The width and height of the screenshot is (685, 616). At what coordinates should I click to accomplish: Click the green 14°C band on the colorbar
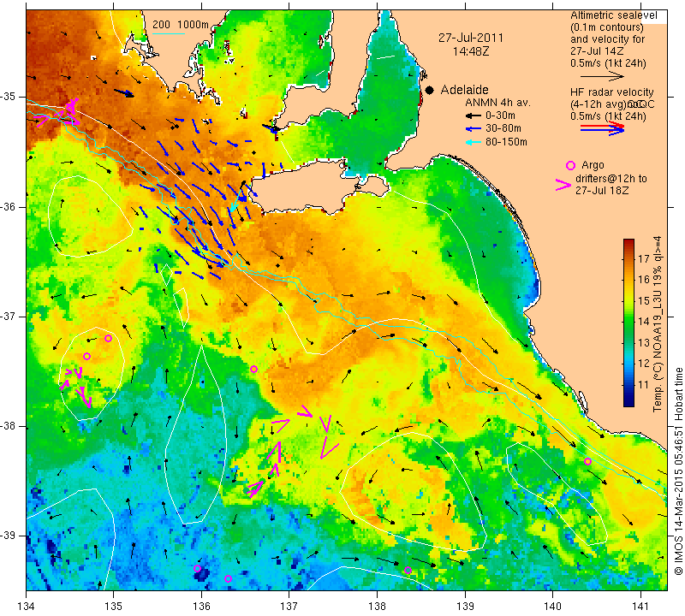click(x=628, y=322)
